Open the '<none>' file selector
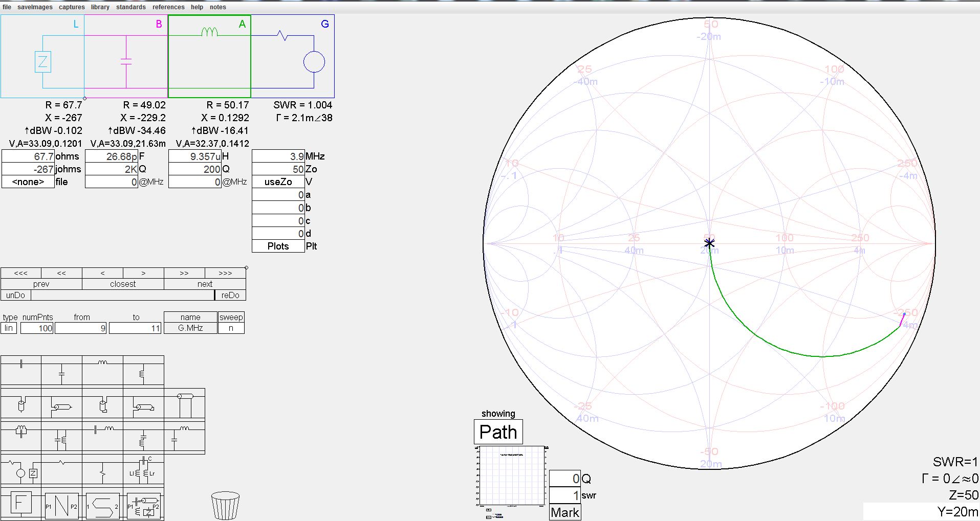Image resolution: width=980 pixels, height=521 pixels. [28, 182]
